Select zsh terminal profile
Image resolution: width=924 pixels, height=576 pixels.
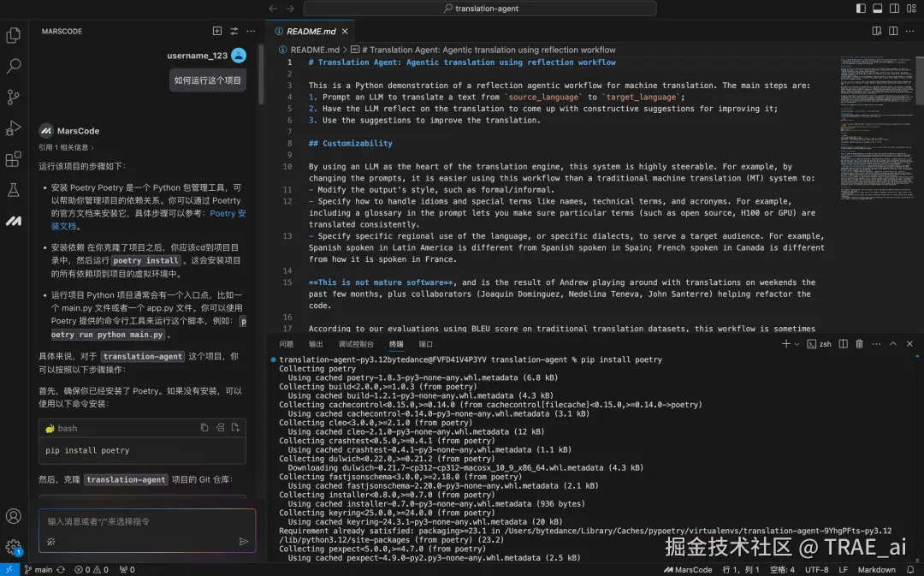(x=819, y=344)
